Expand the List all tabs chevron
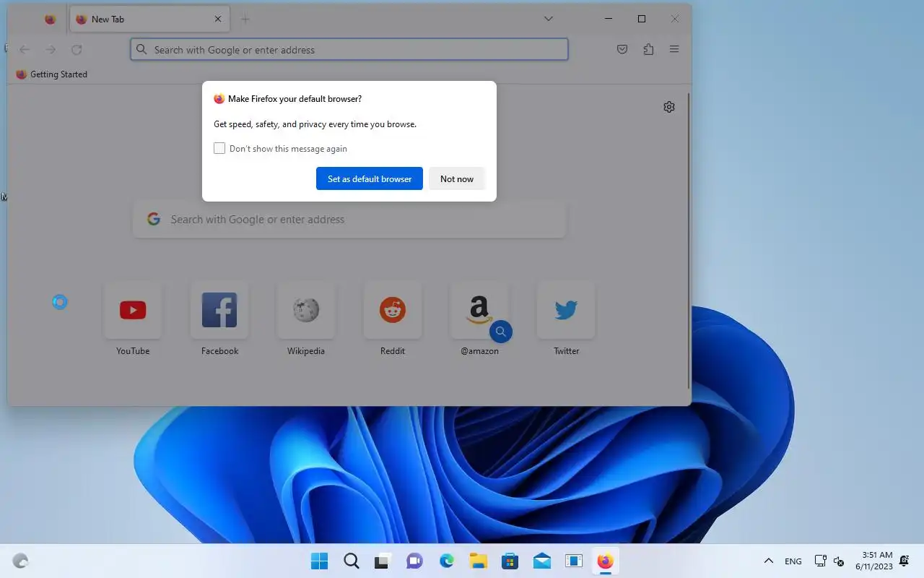This screenshot has height=578, width=924. coord(549,19)
